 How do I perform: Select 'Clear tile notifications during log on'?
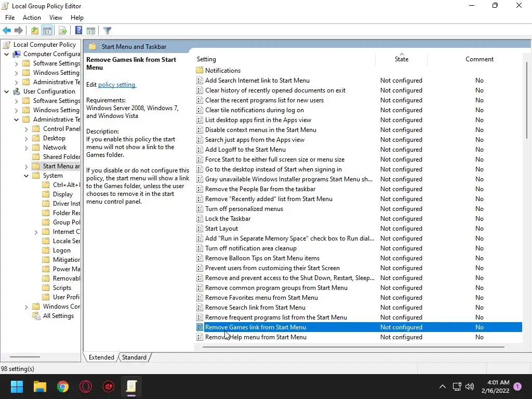[x=255, y=110]
